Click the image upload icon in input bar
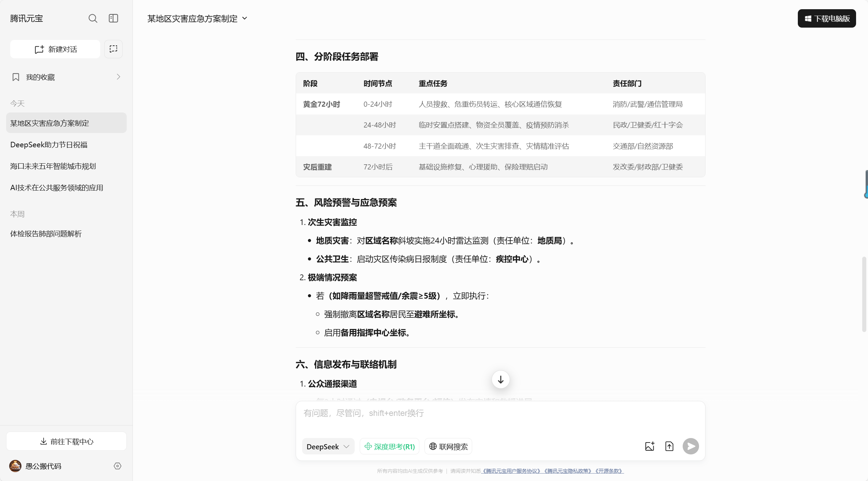Screen dimensions: 868x481 (x=650, y=446)
